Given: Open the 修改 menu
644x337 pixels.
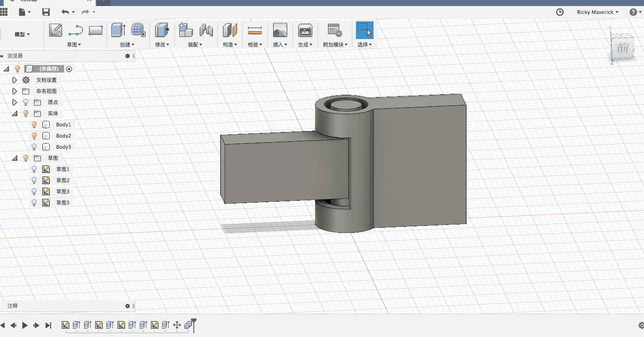Looking at the screenshot, I should (x=162, y=45).
